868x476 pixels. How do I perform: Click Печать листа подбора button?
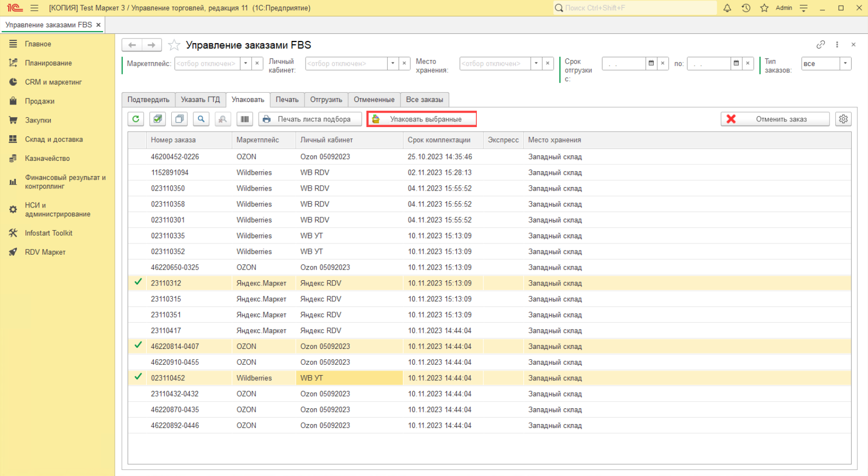click(x=310, y=119)
